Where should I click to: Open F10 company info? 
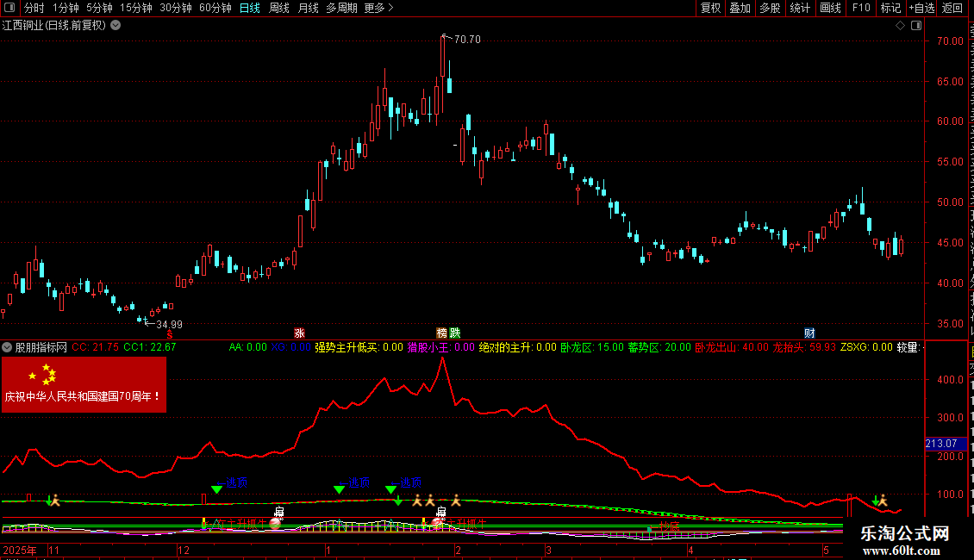coord(861,8)
